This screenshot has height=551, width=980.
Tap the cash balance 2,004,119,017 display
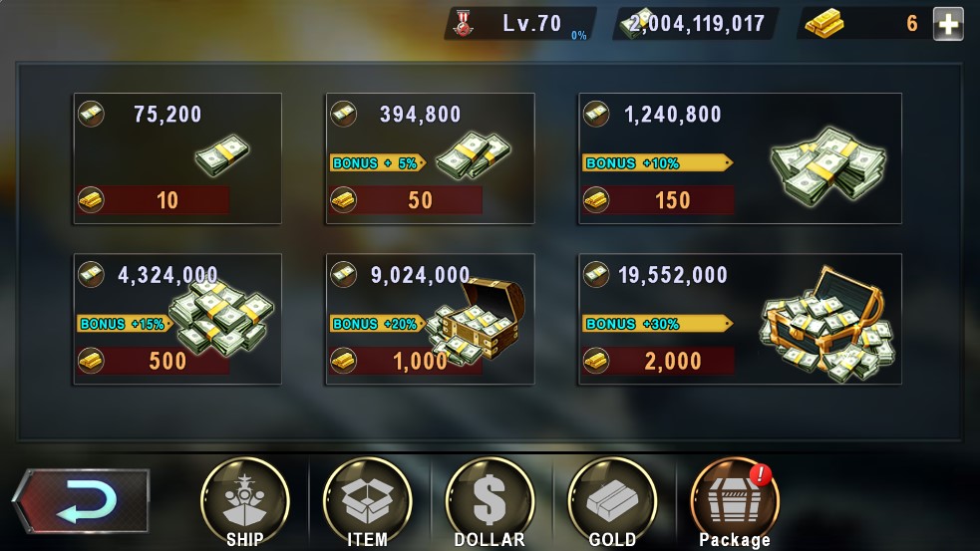(x=695, y=24)
